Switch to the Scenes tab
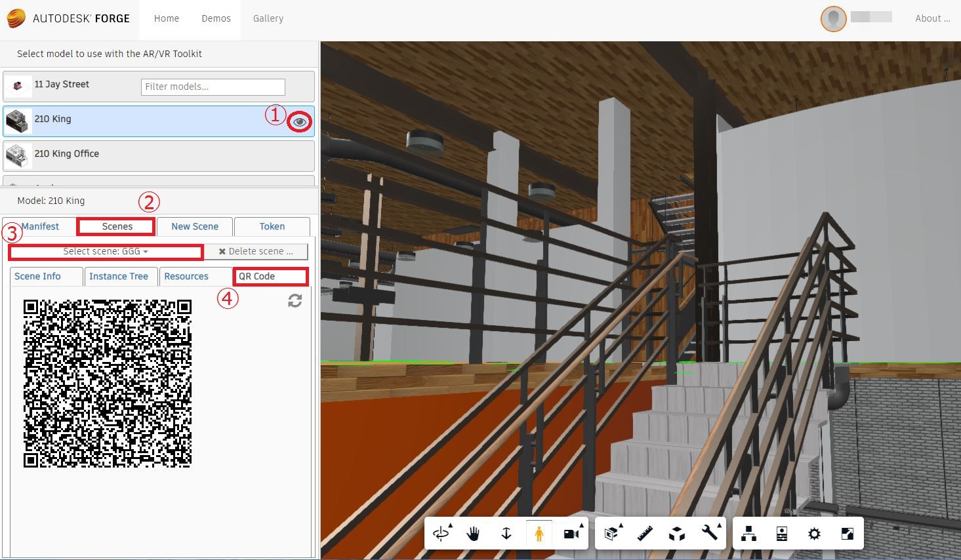961x560 pixels. pos(117,226)
